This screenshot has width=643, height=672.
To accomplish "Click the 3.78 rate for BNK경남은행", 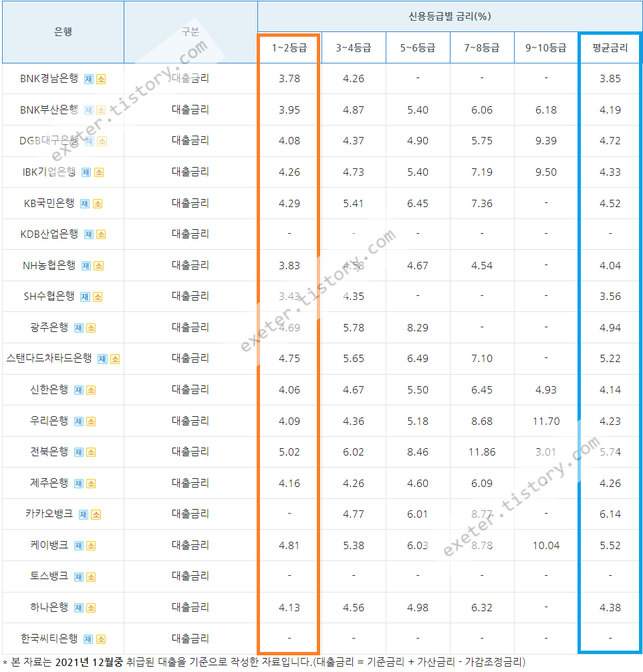I will 289,79.
